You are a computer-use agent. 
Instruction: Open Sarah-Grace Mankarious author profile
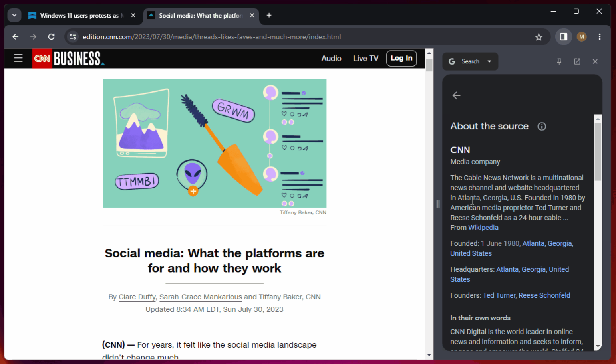pyautogui.click(x=201, y=297)
